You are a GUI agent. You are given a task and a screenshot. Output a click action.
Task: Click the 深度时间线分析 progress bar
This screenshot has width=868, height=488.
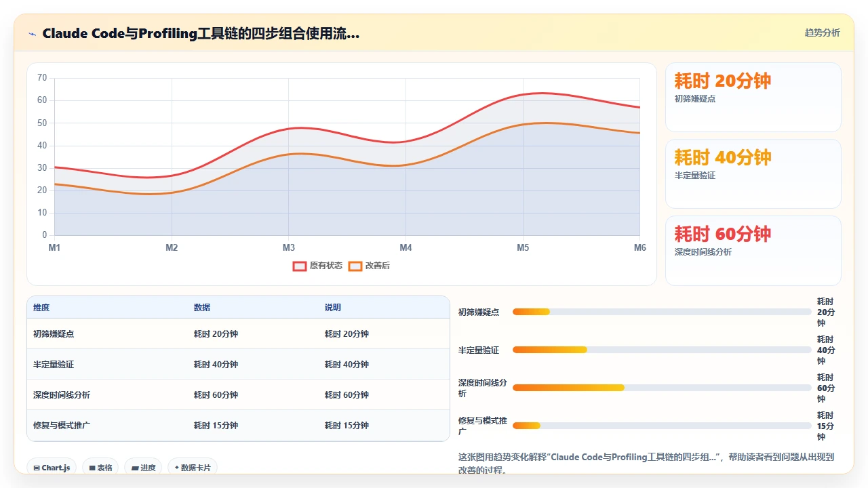(x=662, y=388)
